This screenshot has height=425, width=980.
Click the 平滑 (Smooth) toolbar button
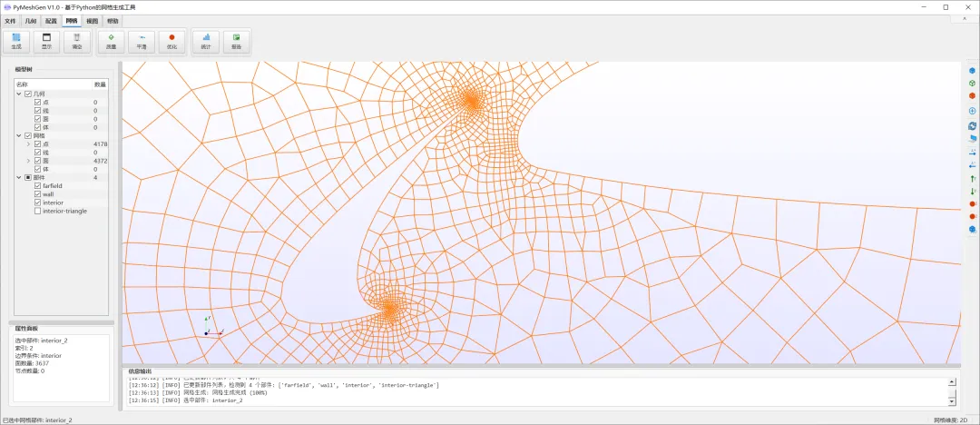click(142, 41)
